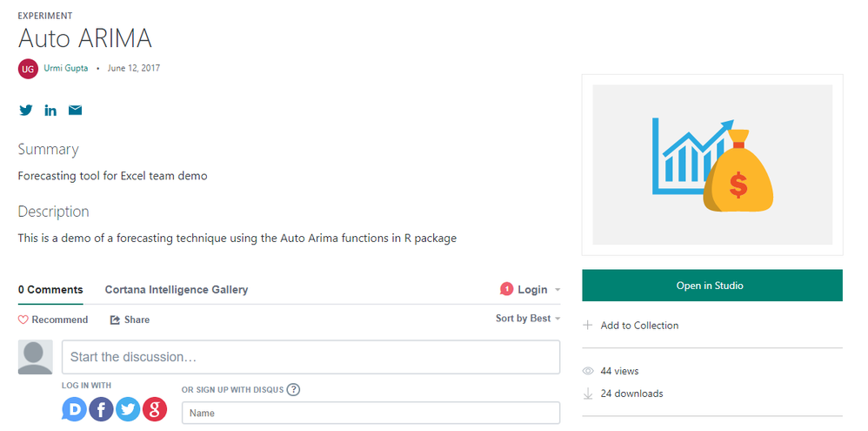Share the experiment via email icon

pyautogui.click(x=76, y=111)
